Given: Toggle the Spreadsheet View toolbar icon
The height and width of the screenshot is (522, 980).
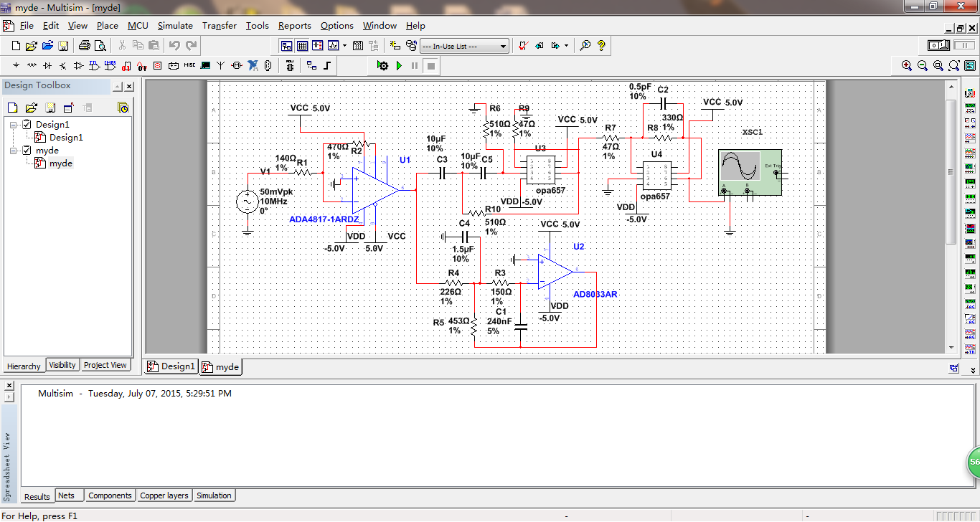Looking at the screenshot, I should [x=302, y=45].
